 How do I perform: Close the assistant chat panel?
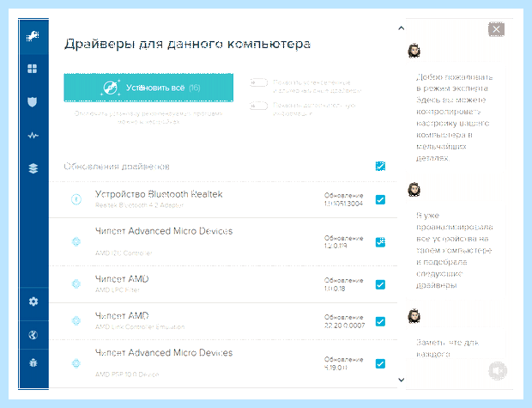(x=496, y=29)
